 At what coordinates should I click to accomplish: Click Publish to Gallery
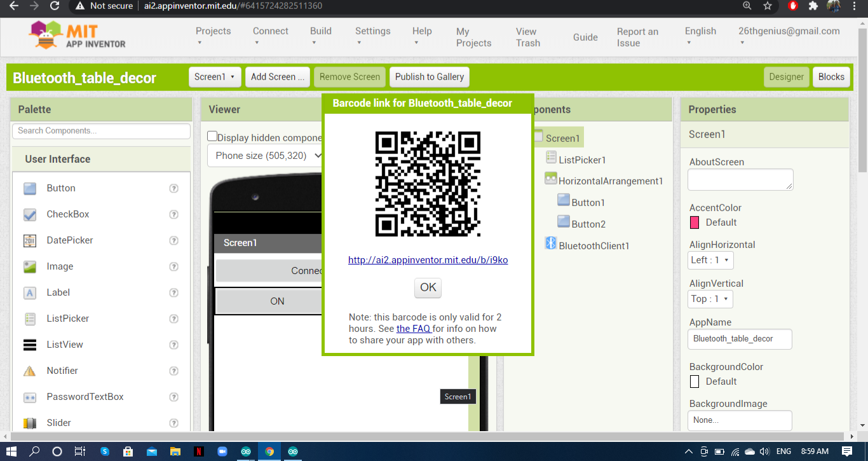(430, 77)
